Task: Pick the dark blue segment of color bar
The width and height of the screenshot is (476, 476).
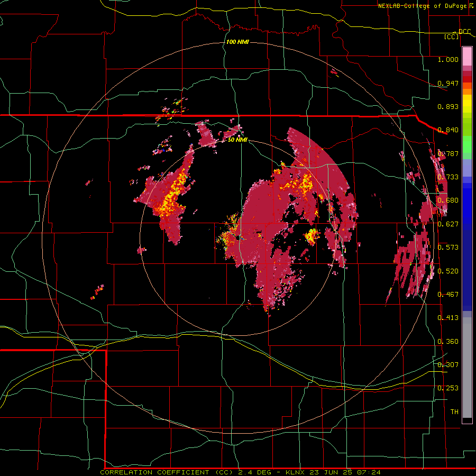Action: [467, 270]
